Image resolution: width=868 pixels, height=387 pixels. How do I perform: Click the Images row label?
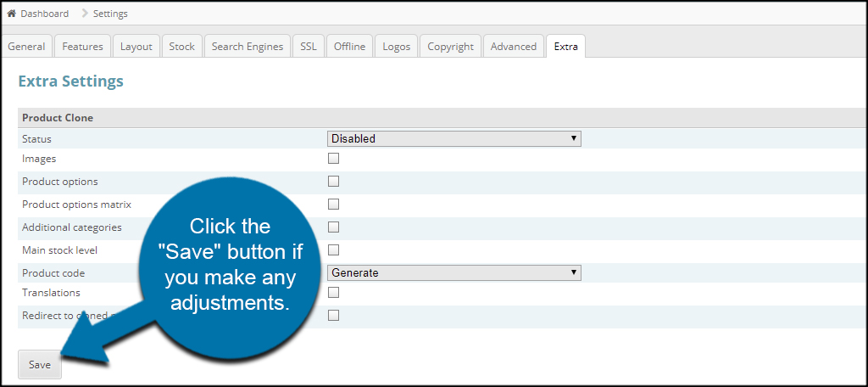pyautogui.click(x=39, y=159)
